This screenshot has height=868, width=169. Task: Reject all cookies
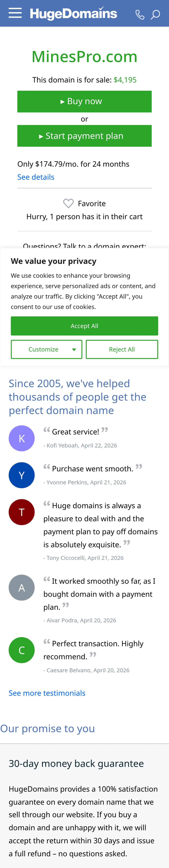coord(122,349)
